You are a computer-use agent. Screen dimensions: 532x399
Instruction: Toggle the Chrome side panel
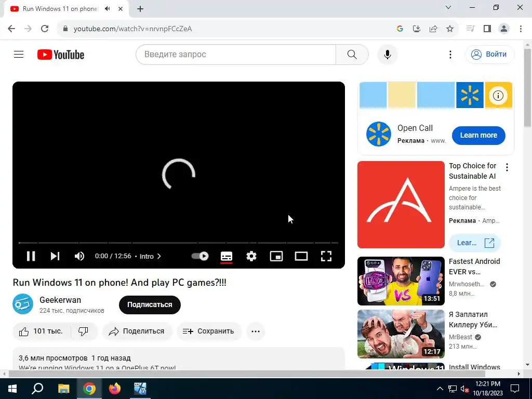coord(487,29)
